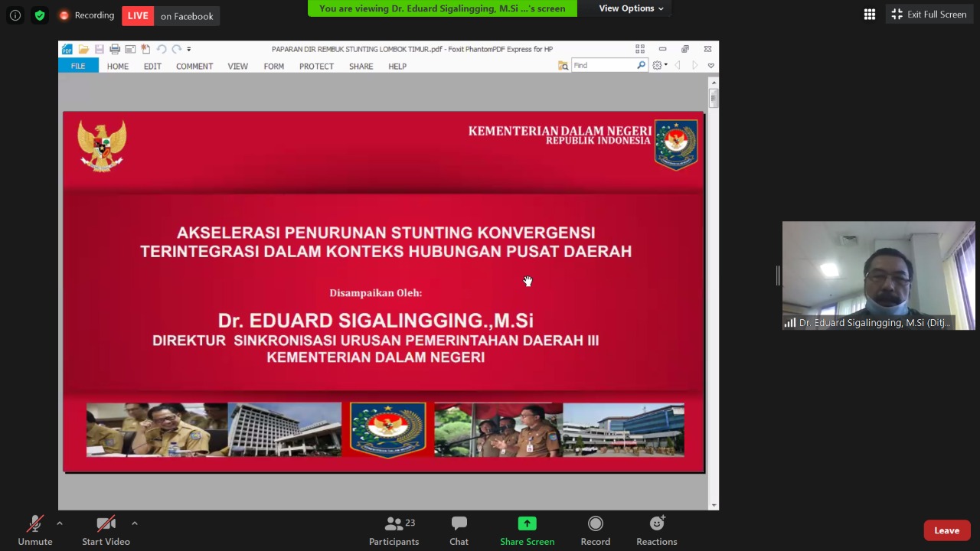Leave the meeting
The height and width of the screenshot is (551, 980).
pos(946,530)
